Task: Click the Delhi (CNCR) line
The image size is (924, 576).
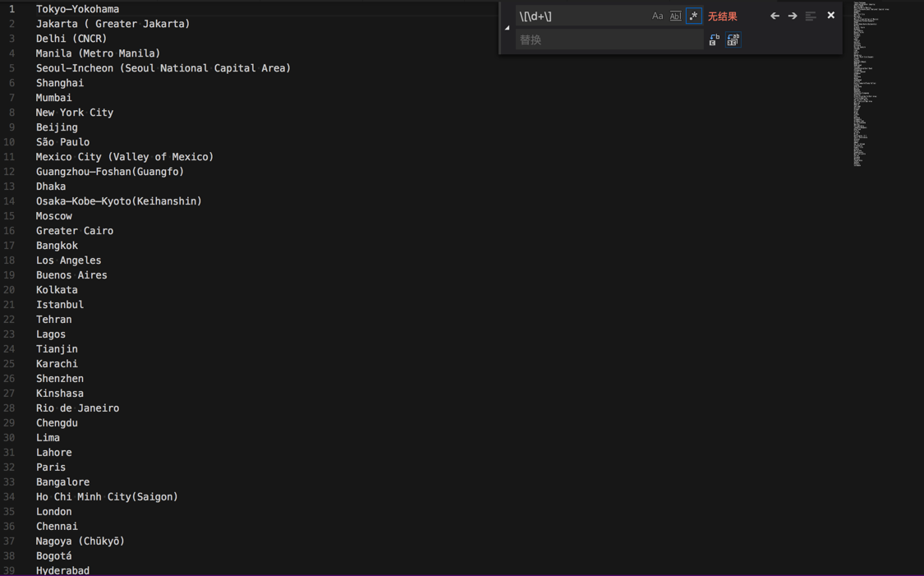Action: point(71,39)
